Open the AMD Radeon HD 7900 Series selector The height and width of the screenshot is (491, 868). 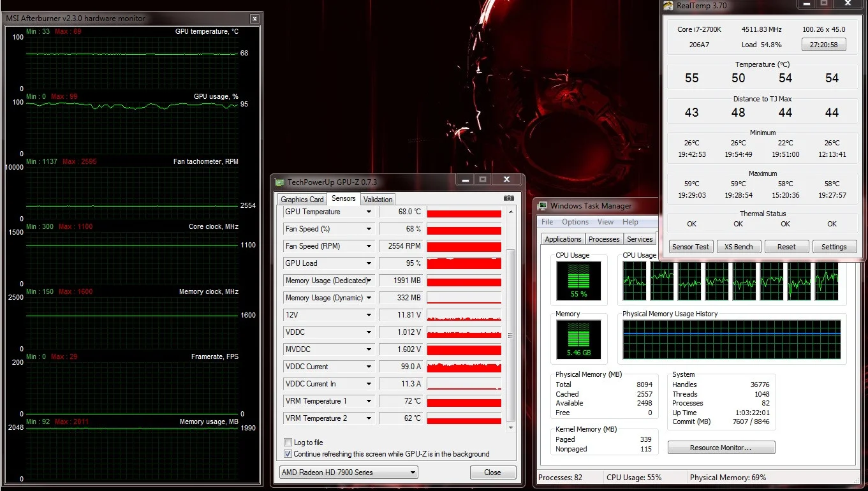[x=349, y=473]
